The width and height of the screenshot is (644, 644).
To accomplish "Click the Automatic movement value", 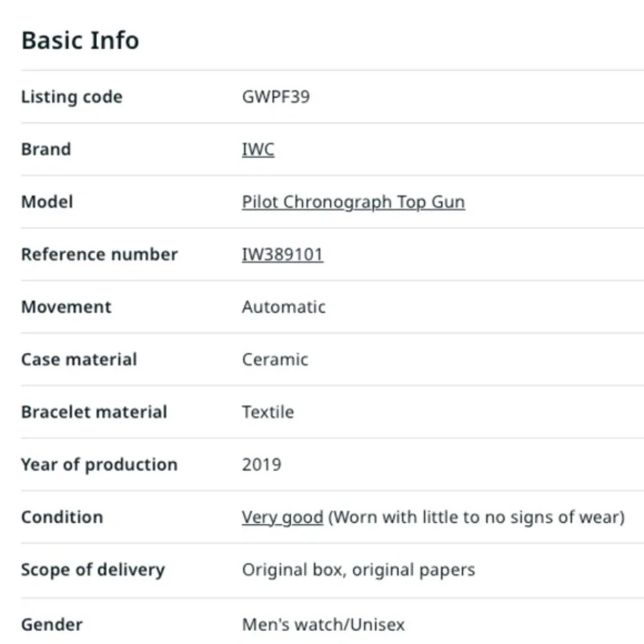I will tap(284, 307).
